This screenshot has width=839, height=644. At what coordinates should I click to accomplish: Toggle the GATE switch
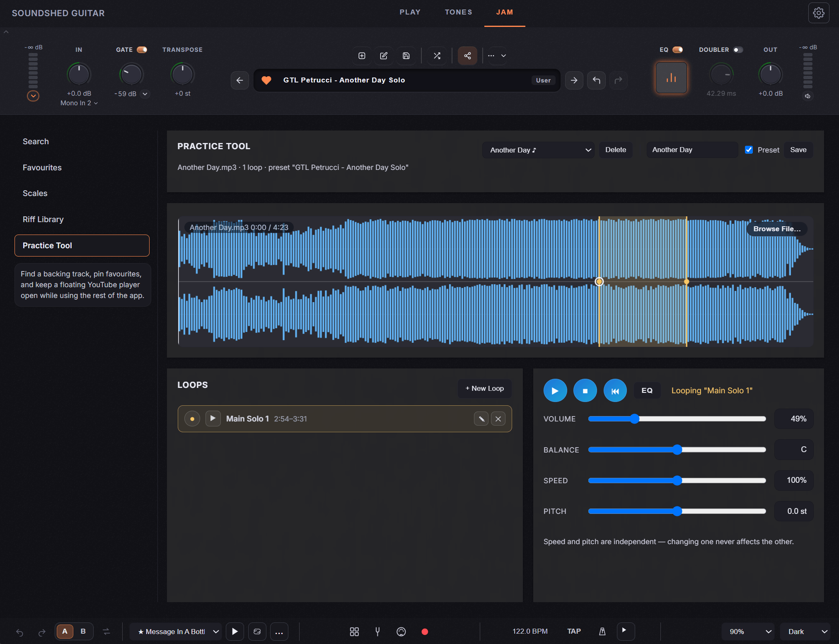[142, 50]
